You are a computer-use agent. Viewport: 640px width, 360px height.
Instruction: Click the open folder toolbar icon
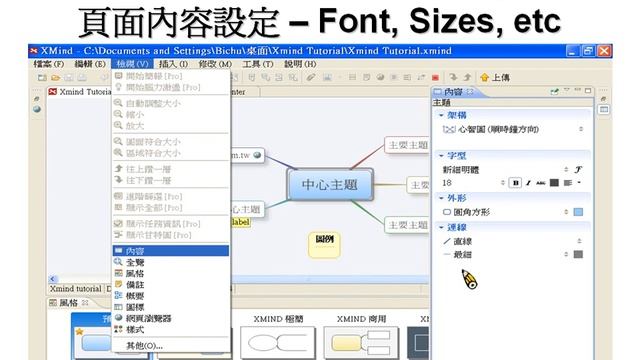pos(56,77)
